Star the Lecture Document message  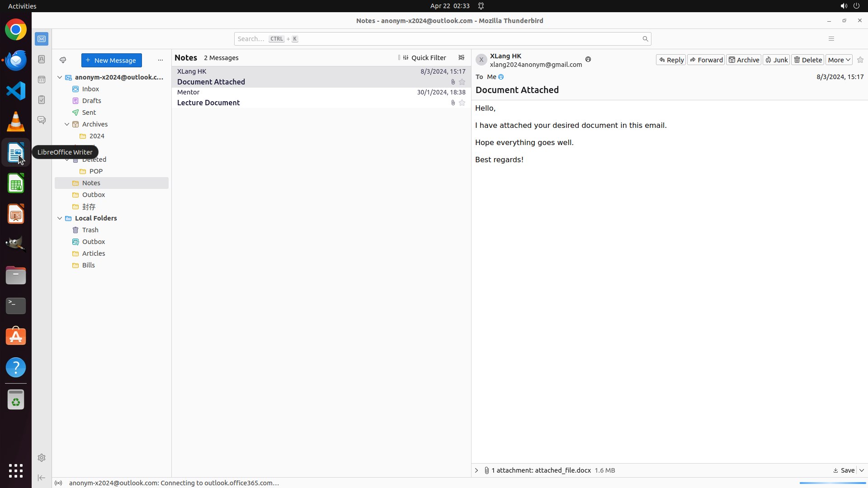(462, 103)
